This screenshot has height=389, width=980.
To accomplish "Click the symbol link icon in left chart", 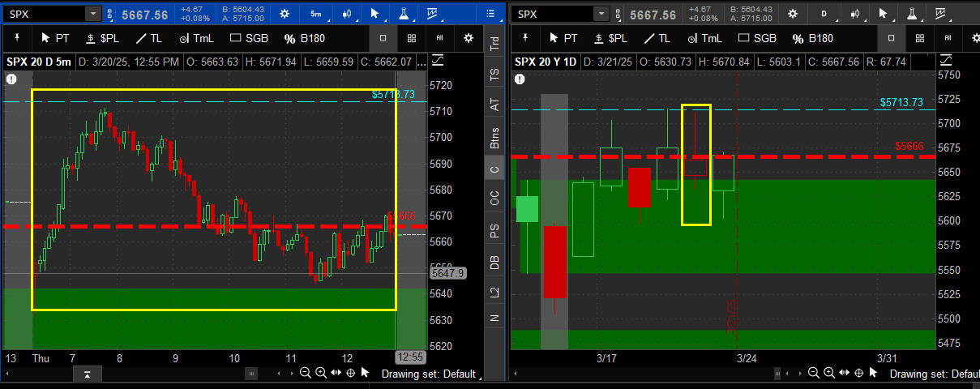I will click(110, 14).
